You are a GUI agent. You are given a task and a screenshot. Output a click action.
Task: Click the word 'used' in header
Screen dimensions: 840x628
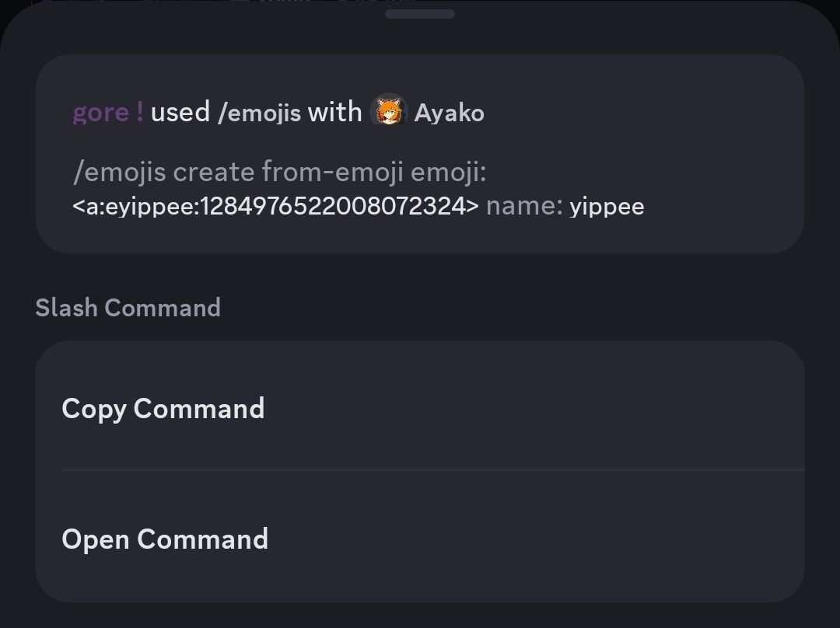coord(180,113)
